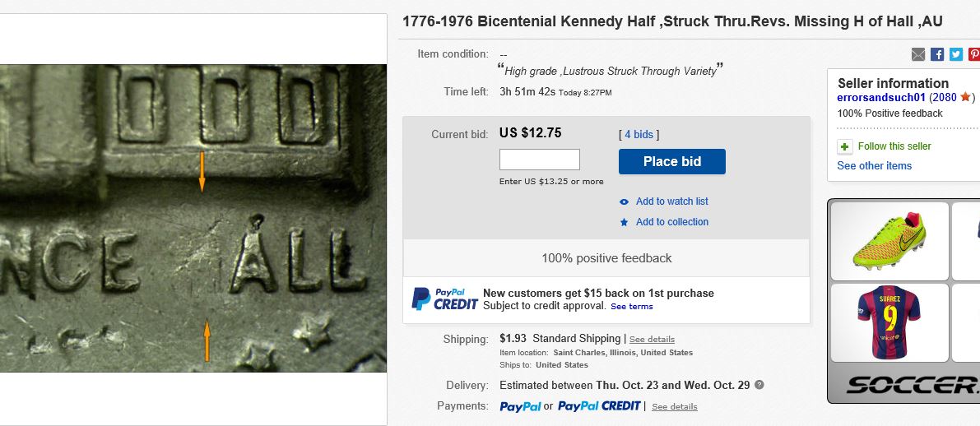Viewport: 980px width, 426px height.
Task: Click the See other items link
Action: pyautogui.click(x=874, y=166)
